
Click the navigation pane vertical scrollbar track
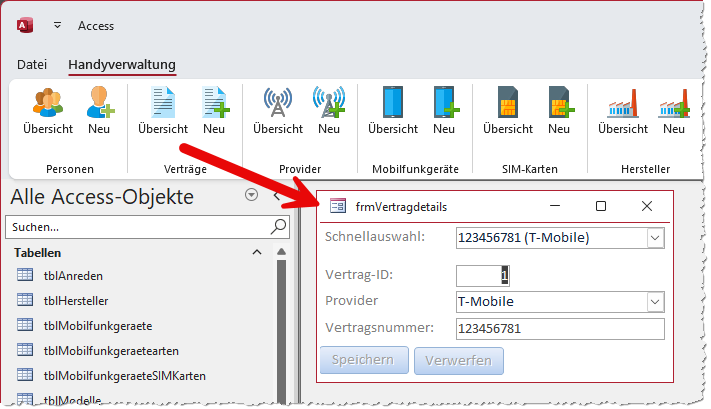281,331
